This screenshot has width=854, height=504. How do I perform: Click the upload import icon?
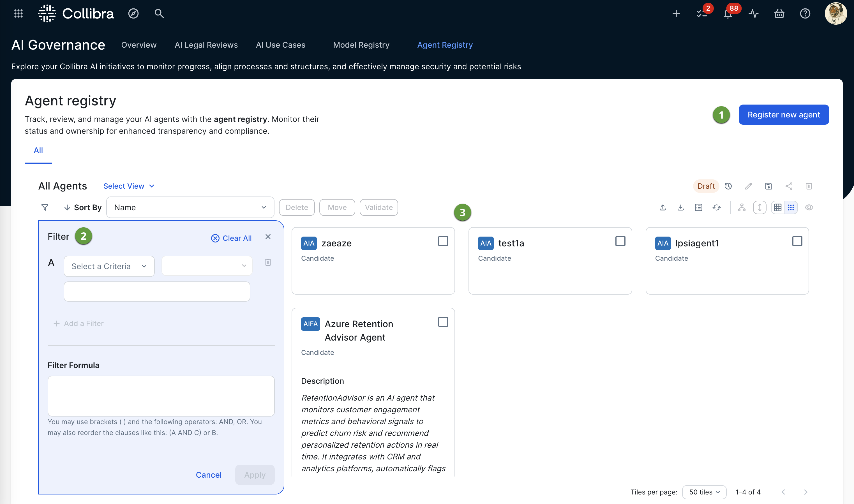[663, 207]
